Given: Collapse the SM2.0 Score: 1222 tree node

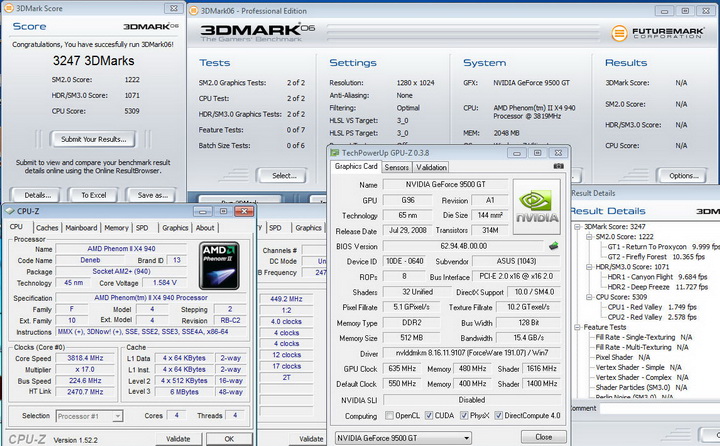Looking at the screenshot, I should [x=589, y=237].
